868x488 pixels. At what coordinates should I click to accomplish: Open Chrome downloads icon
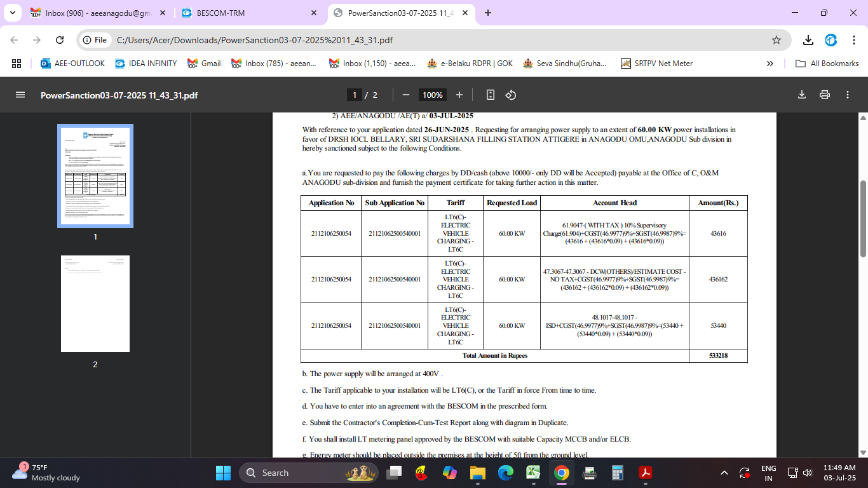point(808,40)
